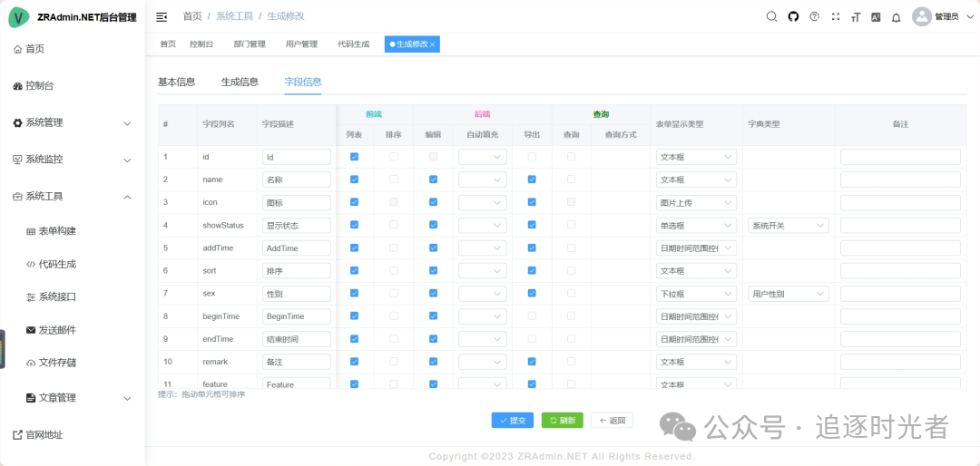
Task: Click the 字段描述 input for sort row
Action: pyautogui.click(x=296, y=270)
